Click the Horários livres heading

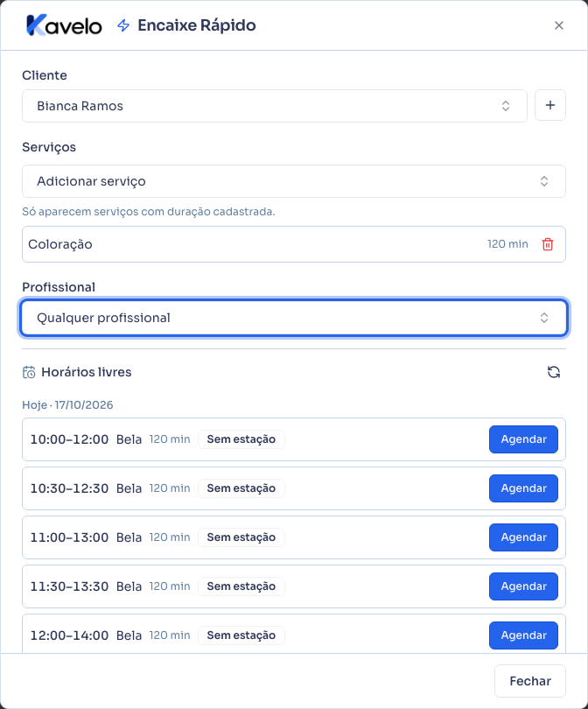(87, 372)
